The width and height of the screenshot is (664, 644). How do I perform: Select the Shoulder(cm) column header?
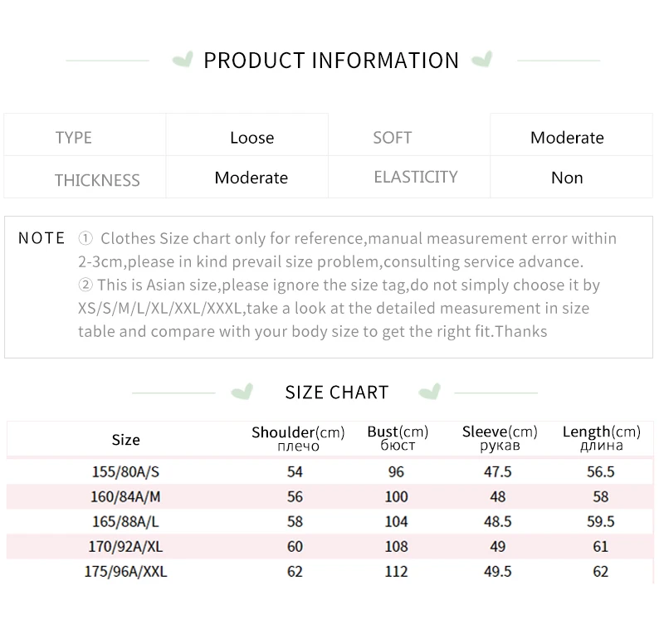click(298, 439)
